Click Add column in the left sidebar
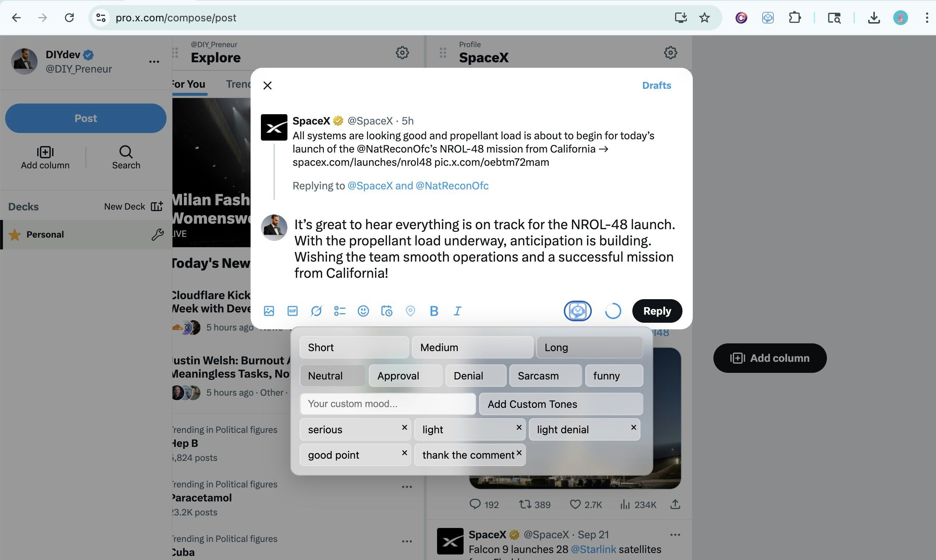The width and height of the screenshot is (936, 560). click(45, 157)
